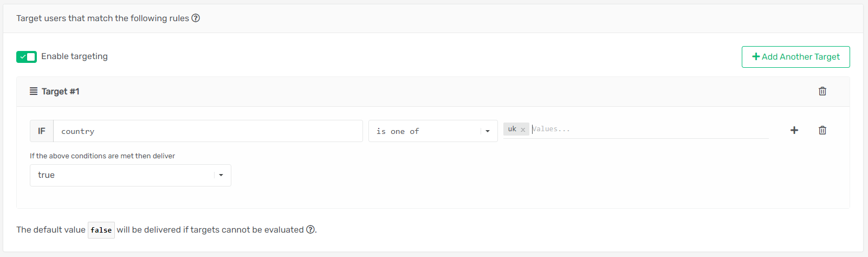This screenshot has height=257, width=868.
Task: Click Add Another Target button
Action: pos(795,57)
